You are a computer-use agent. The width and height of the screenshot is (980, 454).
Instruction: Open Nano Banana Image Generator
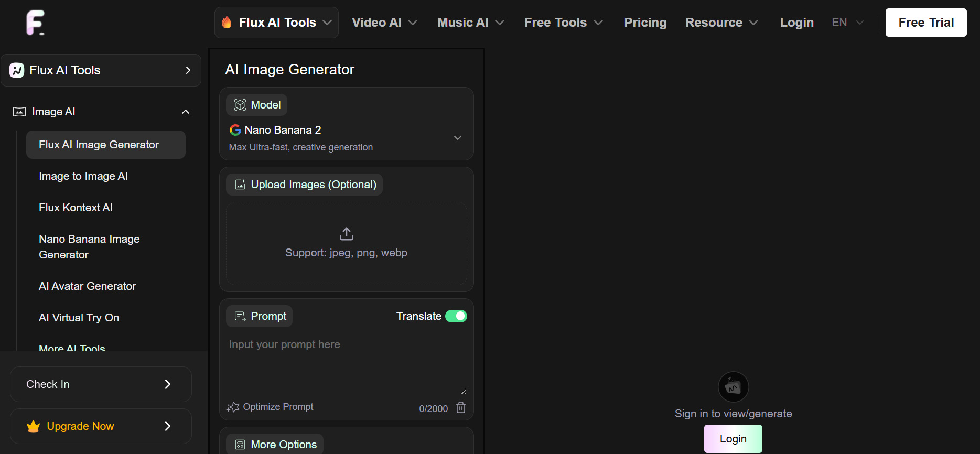coord(89,247)
